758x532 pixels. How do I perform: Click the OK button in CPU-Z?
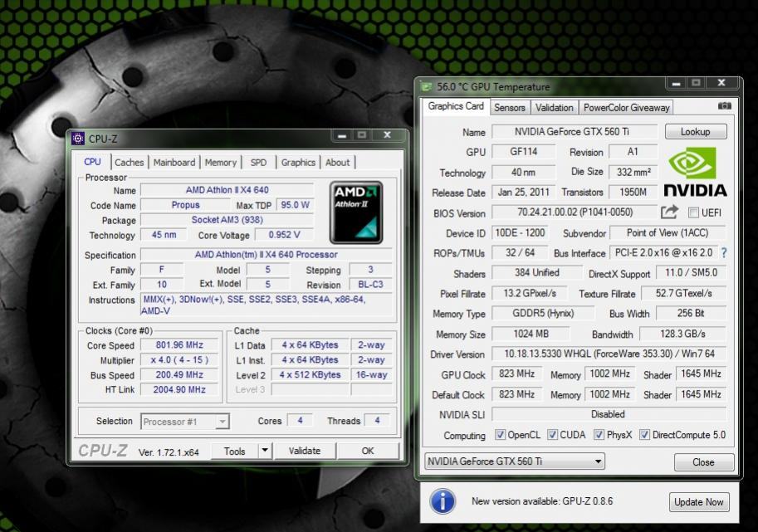(368, 451)
